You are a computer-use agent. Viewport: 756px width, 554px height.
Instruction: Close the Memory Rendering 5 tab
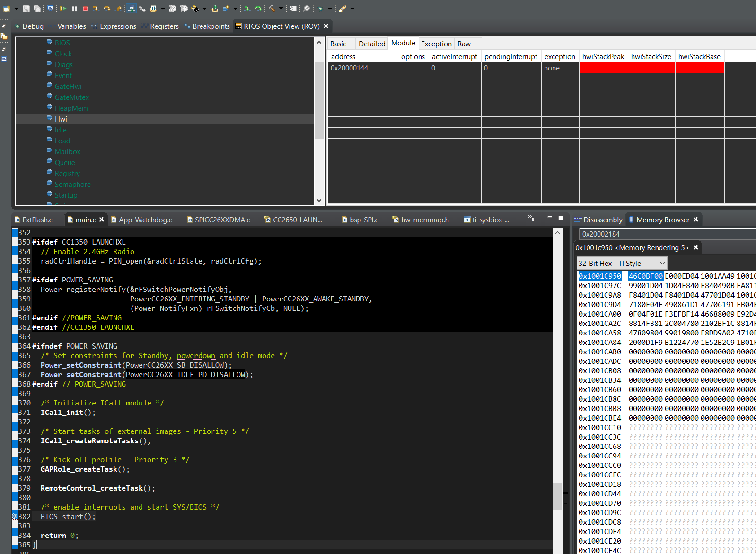695,247
